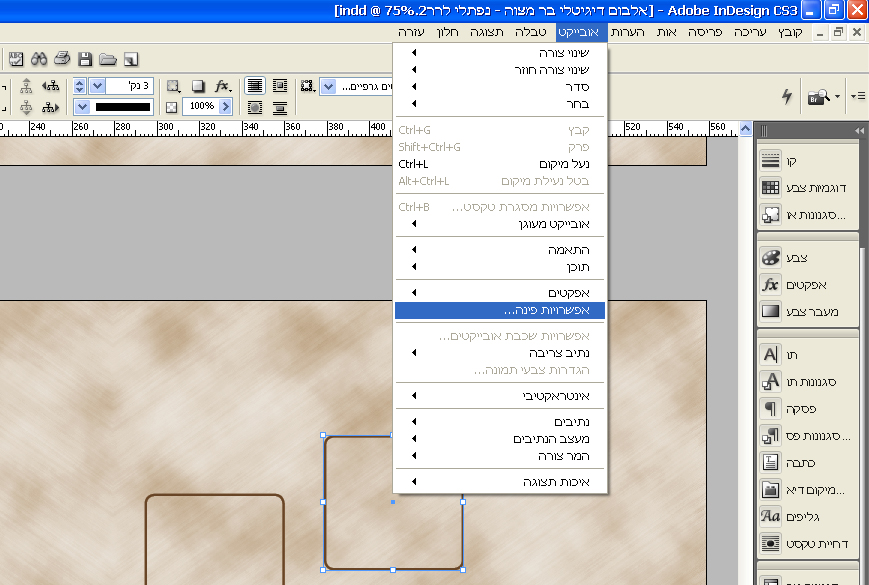
Task: Choose אובייקט מעוגן (Anchored Object) menu item
Action: 499,224
